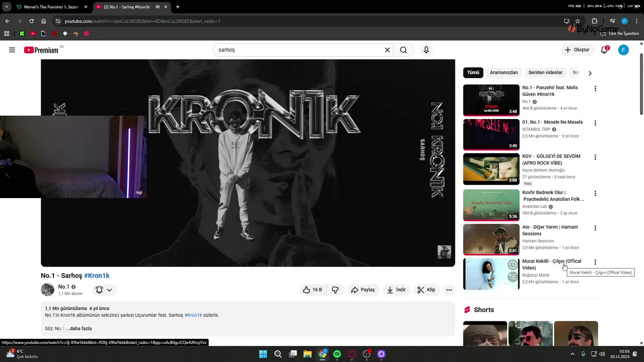The width and height of the screenshot is (644, 362).
Task: Select the Tümü filter chip
Action: [473, 72]
